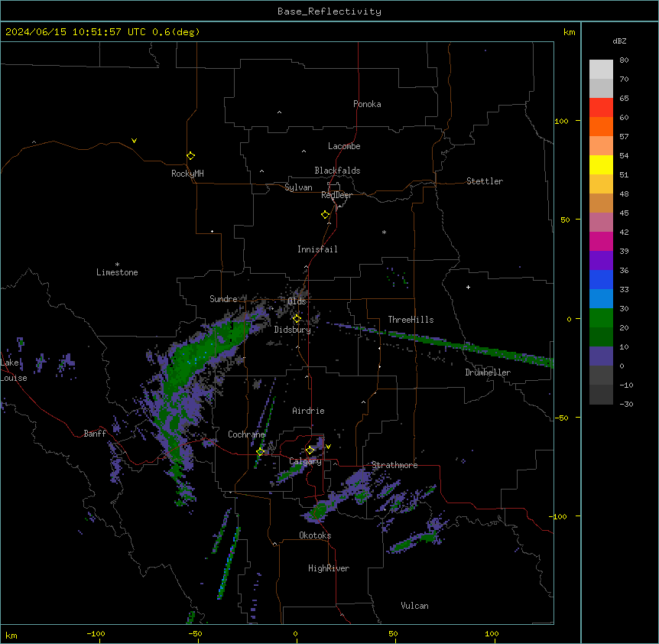Click the -100 tick on bottom axis
This screenshot has height=644, width=659.
(96, 633)
